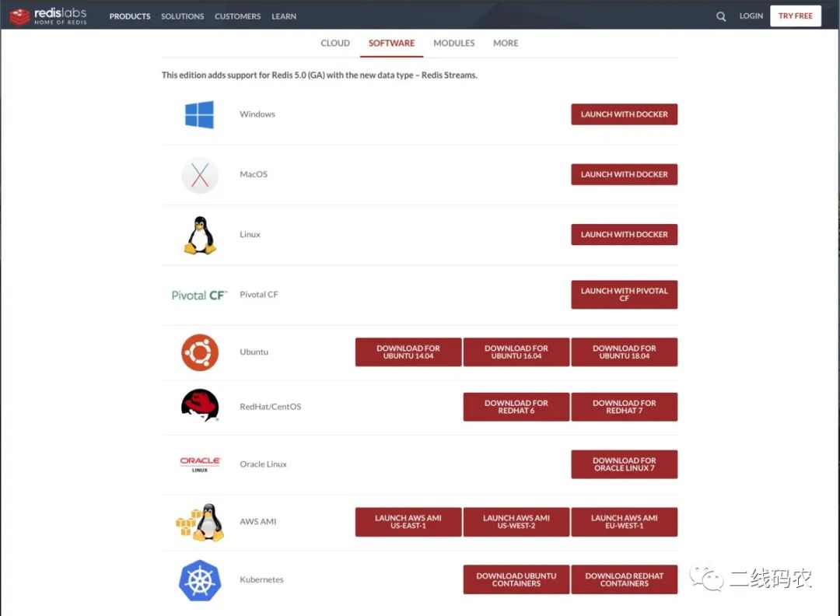840x616 pixels.
Task: Switch to the Modules tab
Action: (x=453, y=43)
